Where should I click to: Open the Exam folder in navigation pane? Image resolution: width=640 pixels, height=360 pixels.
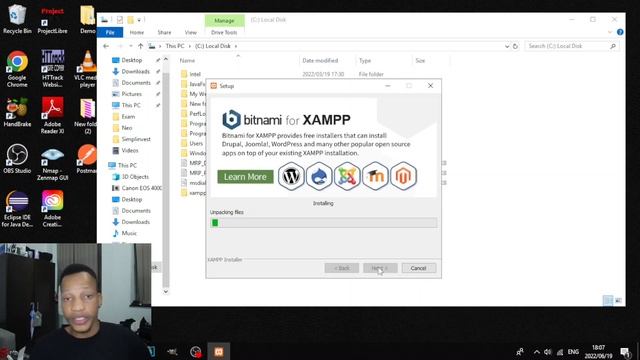pos(128,116)
